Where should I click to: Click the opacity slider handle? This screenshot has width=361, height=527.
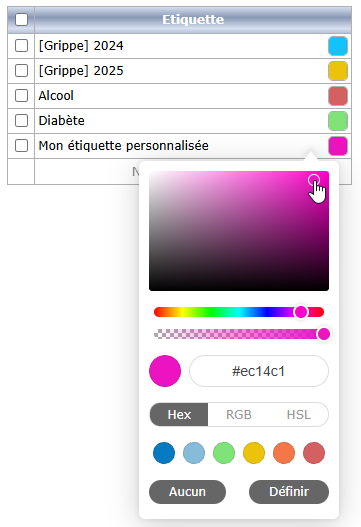[x=324, y=334]
